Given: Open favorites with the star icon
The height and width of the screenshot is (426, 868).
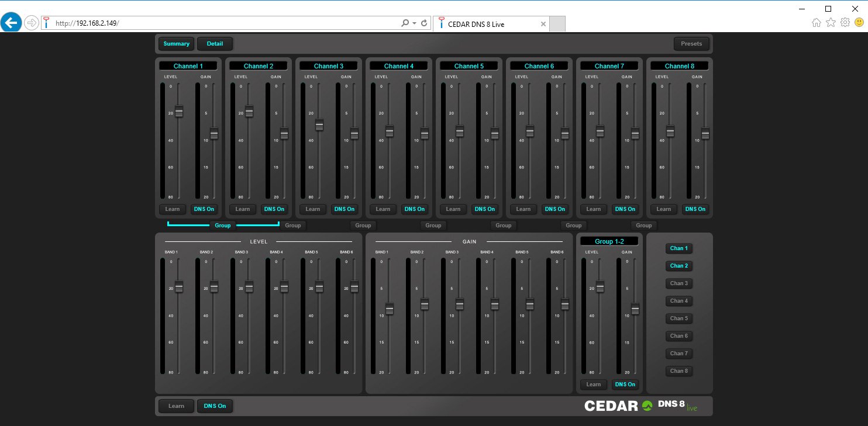Looking at the screenshot, I should [831, 23].
